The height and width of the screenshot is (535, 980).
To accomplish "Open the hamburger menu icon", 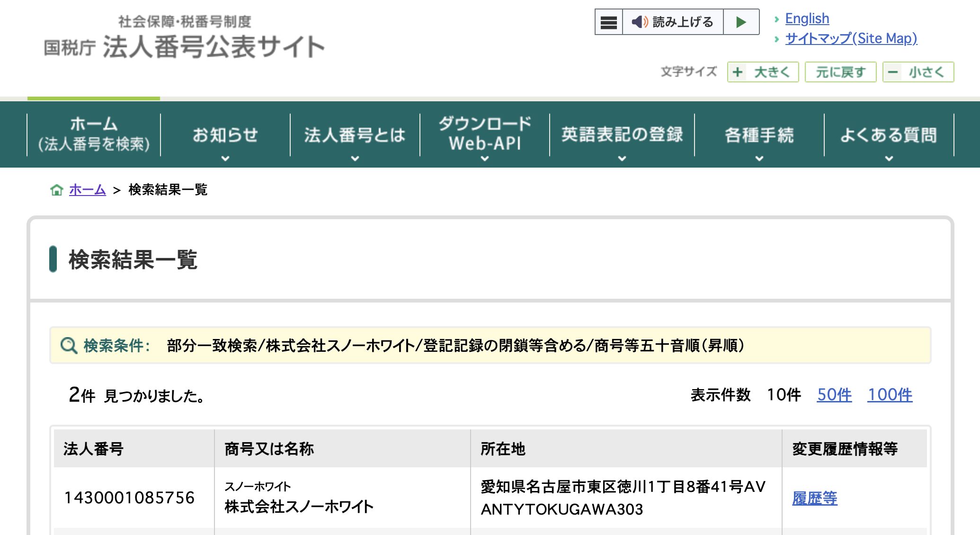I will (x=608, y=22).
